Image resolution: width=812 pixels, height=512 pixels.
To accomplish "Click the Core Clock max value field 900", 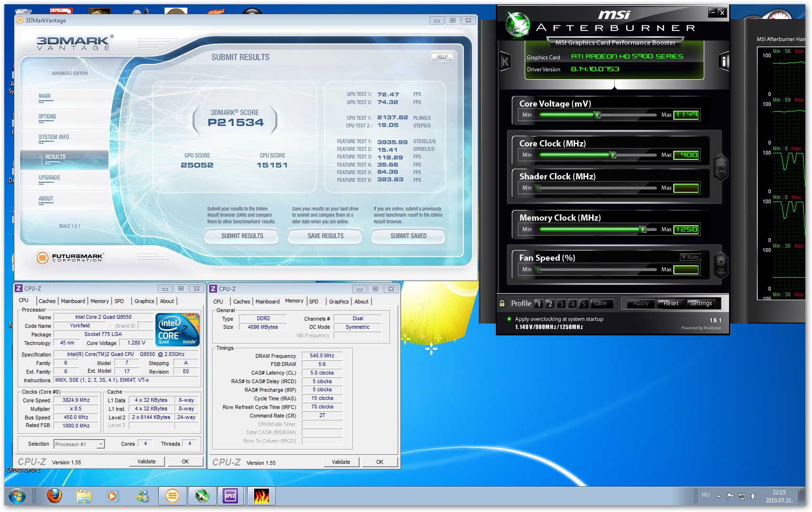I will pos(687,155).
